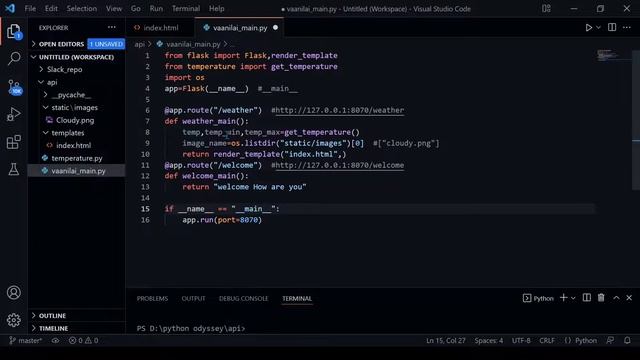
Task: Switch to the Debug Console tab
Action: 244,298
